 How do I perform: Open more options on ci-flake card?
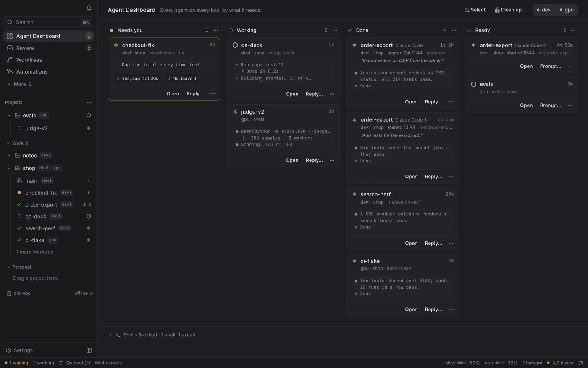(x=451, y=310)
